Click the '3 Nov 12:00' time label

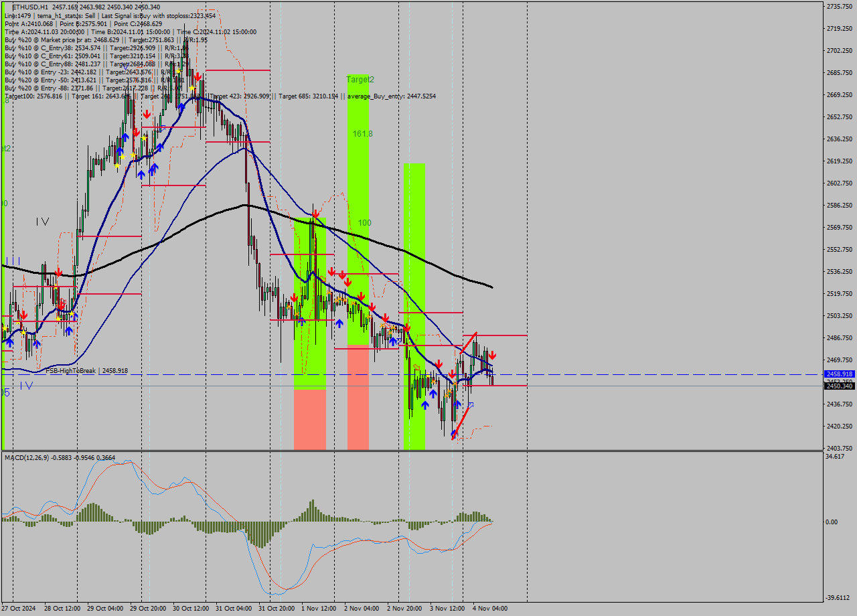447,609
